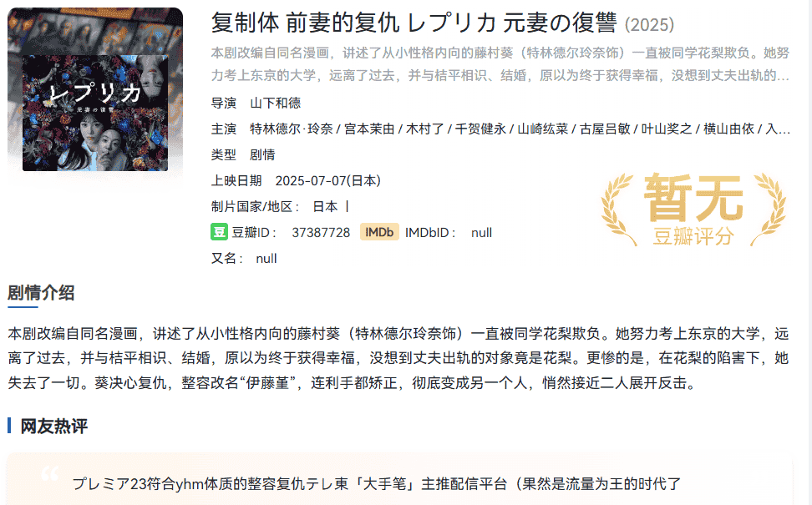Click the green Douban logo icon

(220, 232)
